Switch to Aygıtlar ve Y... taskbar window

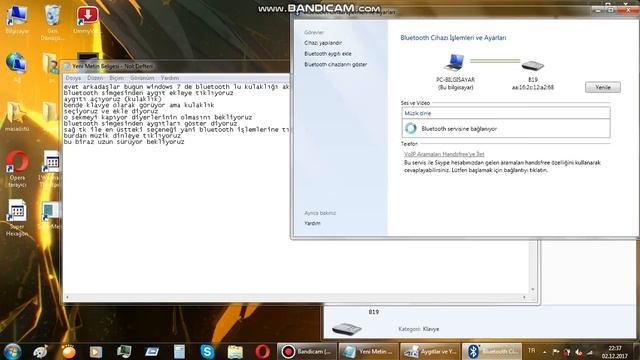click(430, 351)
